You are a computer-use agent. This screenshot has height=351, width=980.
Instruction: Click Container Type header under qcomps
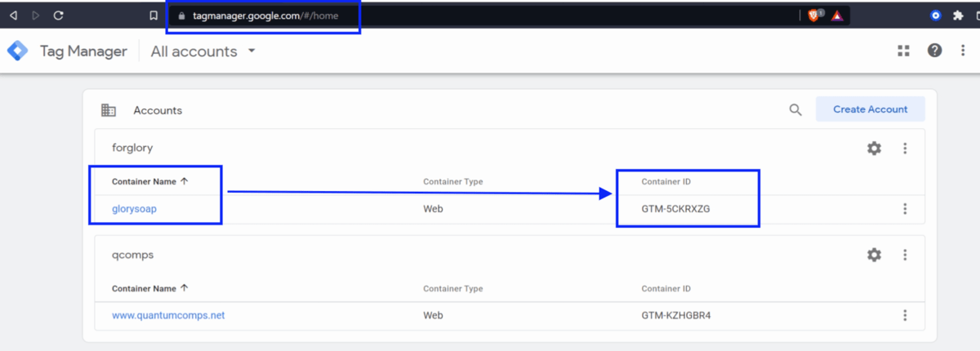click(x=452, y=288)
